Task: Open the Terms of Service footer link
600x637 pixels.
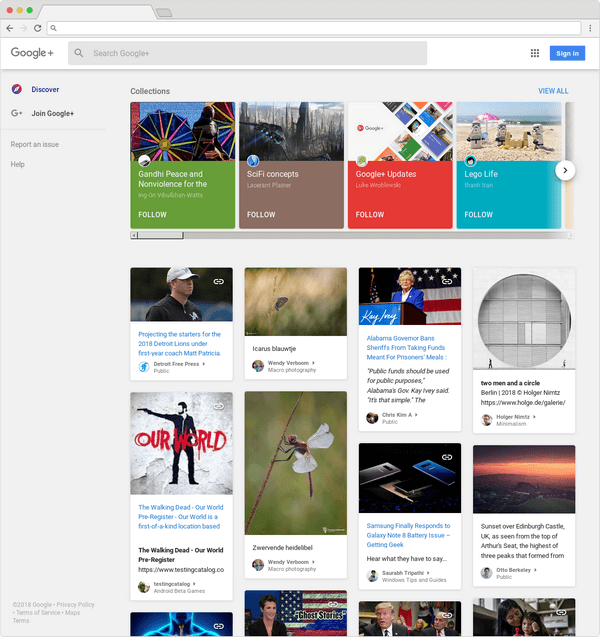Action: click(x=38, y=613)
